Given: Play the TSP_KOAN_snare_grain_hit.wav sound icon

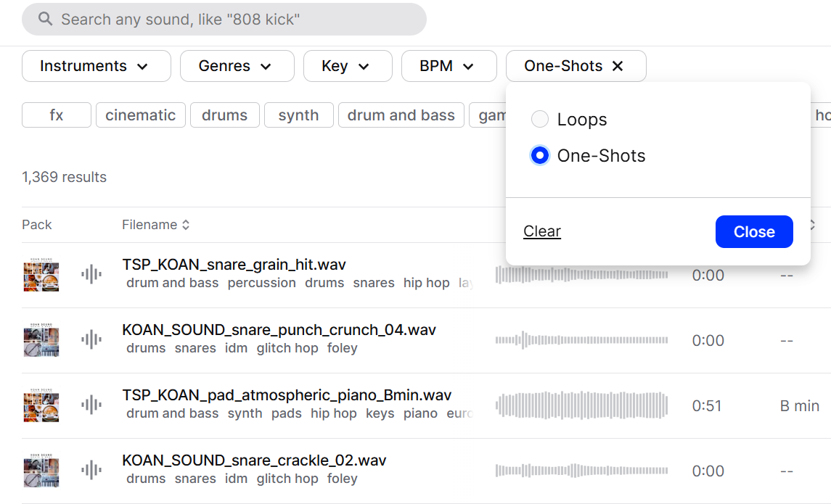Looking at the screenshot, I should [x=91, y=275].
